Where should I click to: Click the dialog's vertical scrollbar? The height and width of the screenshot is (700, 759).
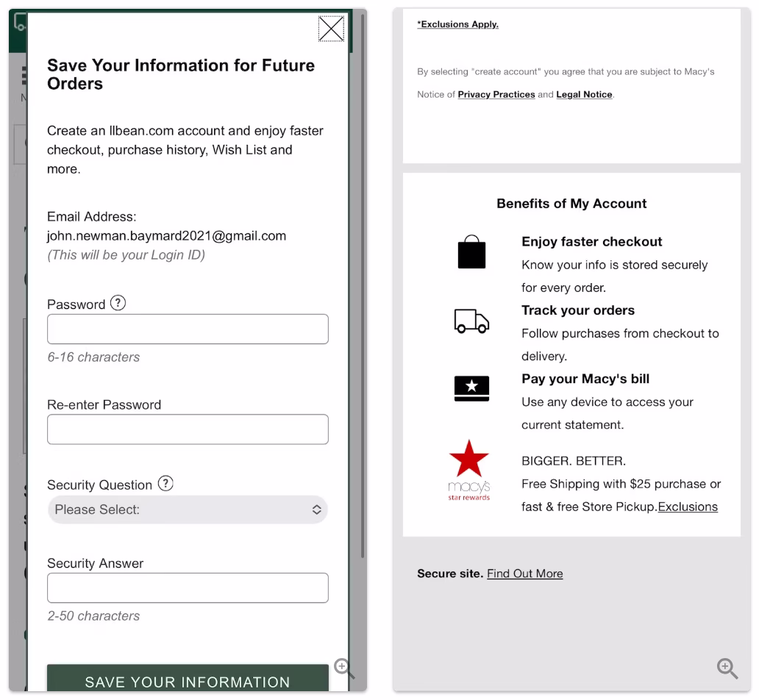pos(363,294)
